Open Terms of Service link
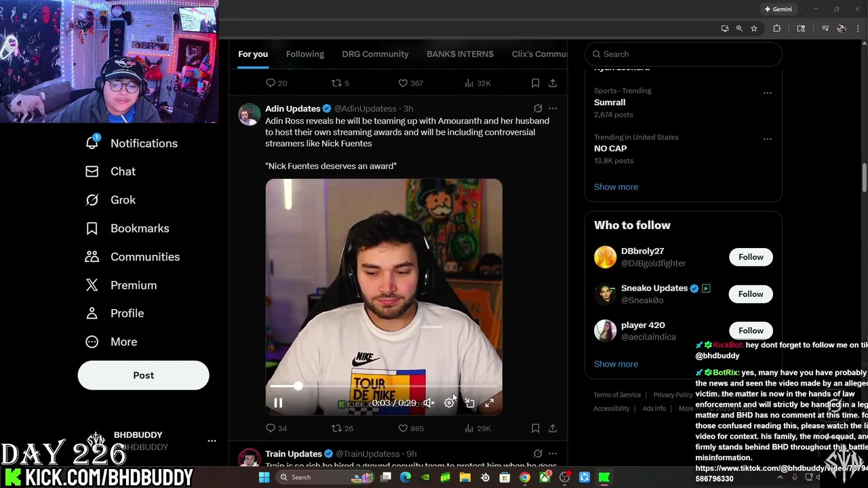The height and width of the screenshot is (488, 868). pyautogui.click(x=617, y=395)
